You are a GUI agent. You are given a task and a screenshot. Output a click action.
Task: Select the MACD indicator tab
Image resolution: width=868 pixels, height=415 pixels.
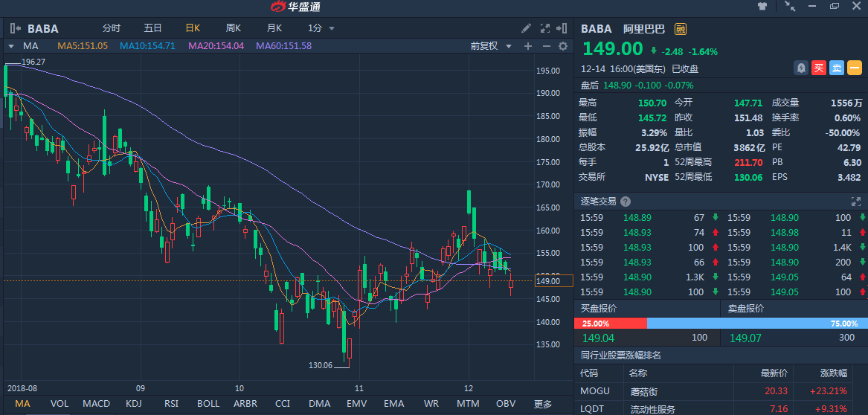click(x=96, y=404)
